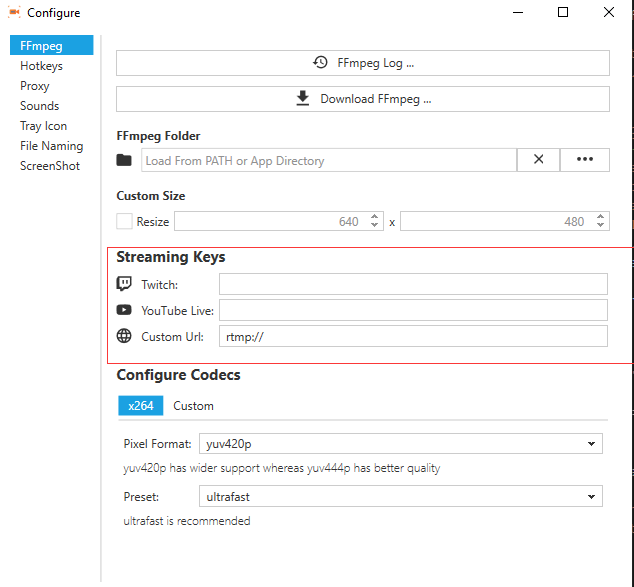634x587 pixels.
Task: Browse FFmpeg folder with ellipsis button
Action: tap(585, 160)
